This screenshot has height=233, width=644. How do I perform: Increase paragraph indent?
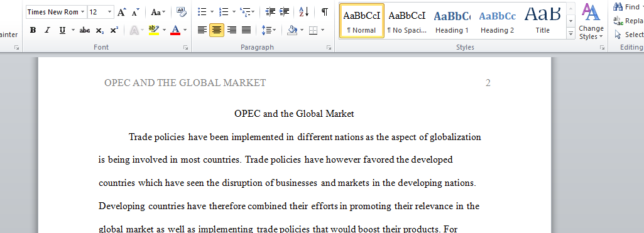point(284,12)
